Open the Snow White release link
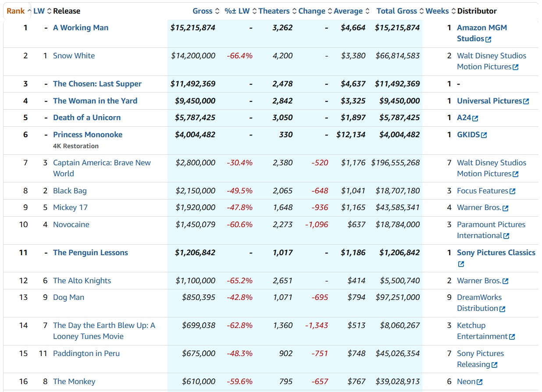This screenshot has width=542, height=392. (74, 56)
